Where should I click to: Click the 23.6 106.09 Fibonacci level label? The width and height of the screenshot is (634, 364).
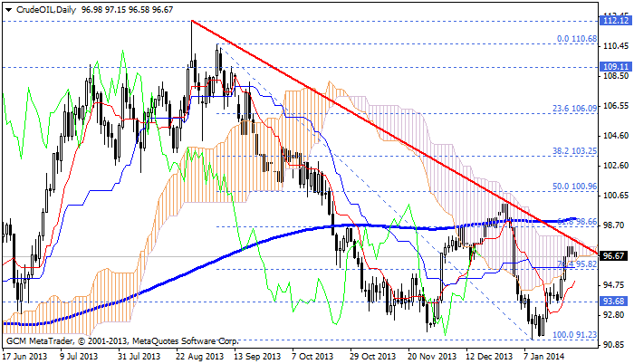(575, 108)
